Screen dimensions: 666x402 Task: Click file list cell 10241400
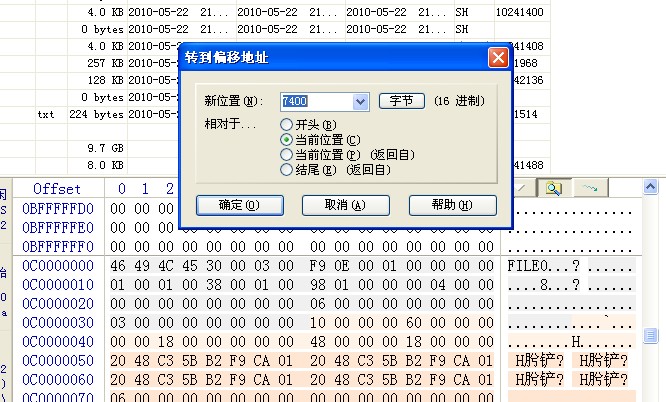(x=520, y=12)
